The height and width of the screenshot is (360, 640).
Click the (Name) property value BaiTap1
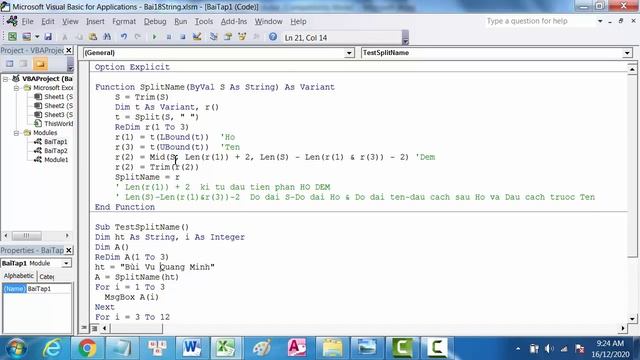[x=49, y=289]
